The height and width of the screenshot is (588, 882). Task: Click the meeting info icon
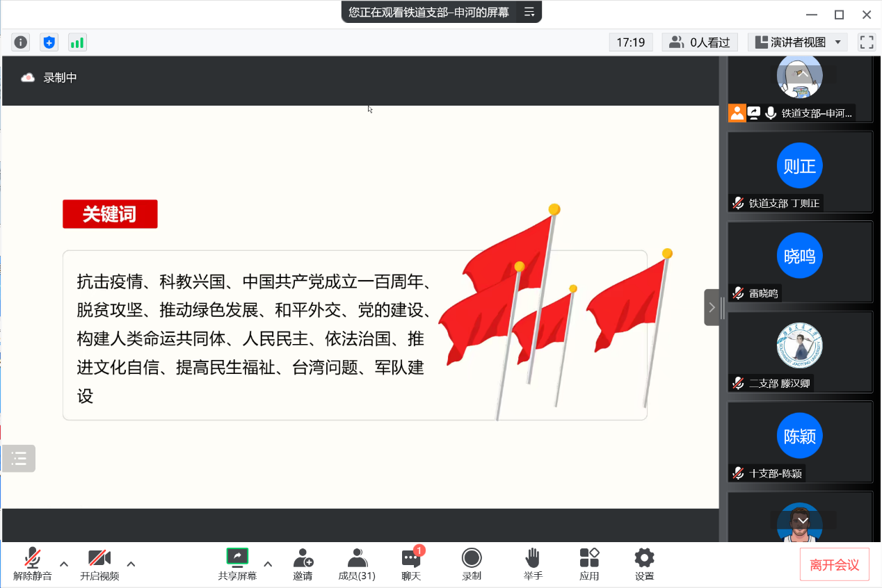[x=21, y=42]
